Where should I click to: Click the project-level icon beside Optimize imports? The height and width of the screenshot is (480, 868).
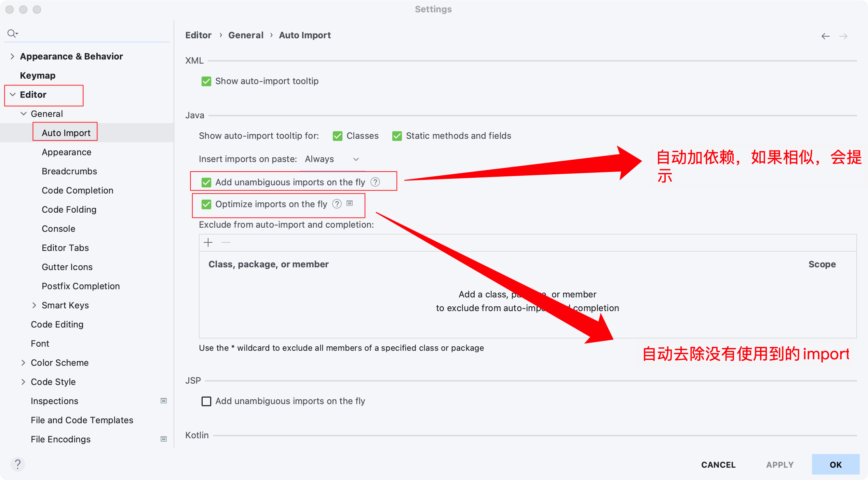[350, 203]
